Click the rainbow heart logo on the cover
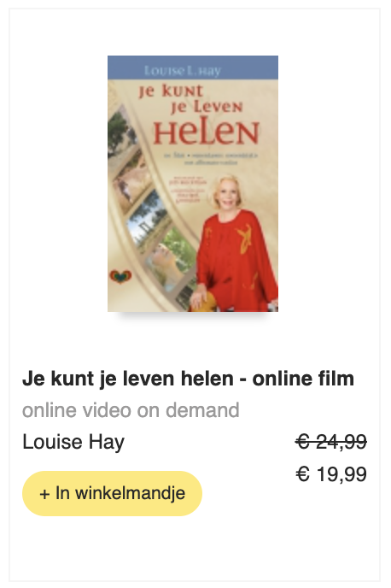391x588 pixels. (120, 277)
